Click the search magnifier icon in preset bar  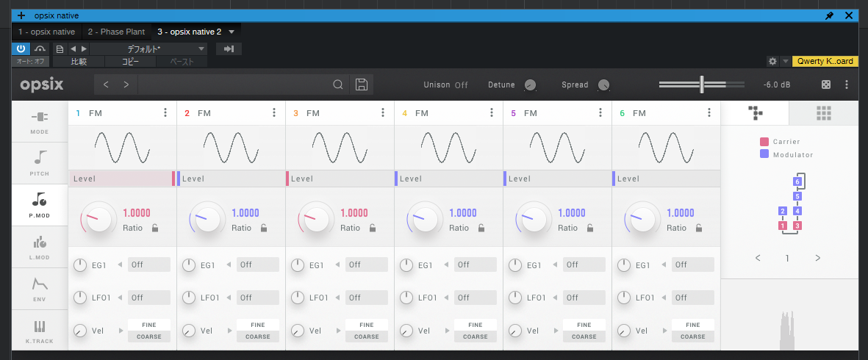338,84
